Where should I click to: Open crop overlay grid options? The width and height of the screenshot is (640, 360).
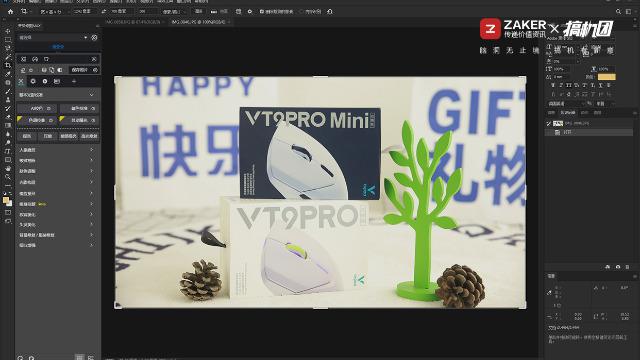(239, 11)
